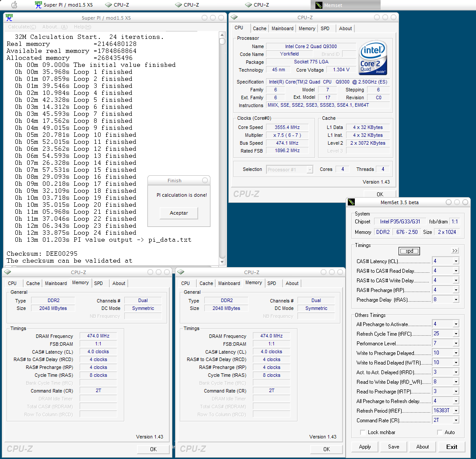Open the RAS# Precharge (tRP) dropdown
Image resolution: width=476 pixels, height=459 pixels.
456,290
